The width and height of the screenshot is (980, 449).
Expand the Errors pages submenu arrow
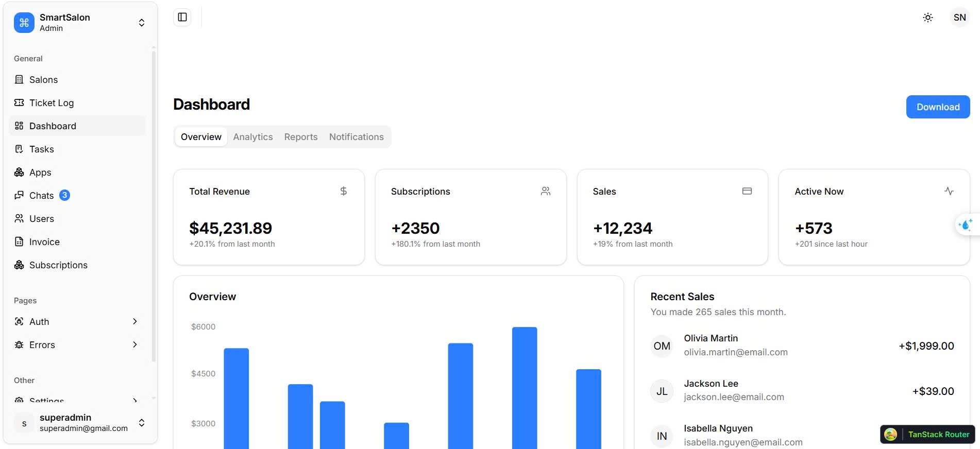[x=135, y=344]
